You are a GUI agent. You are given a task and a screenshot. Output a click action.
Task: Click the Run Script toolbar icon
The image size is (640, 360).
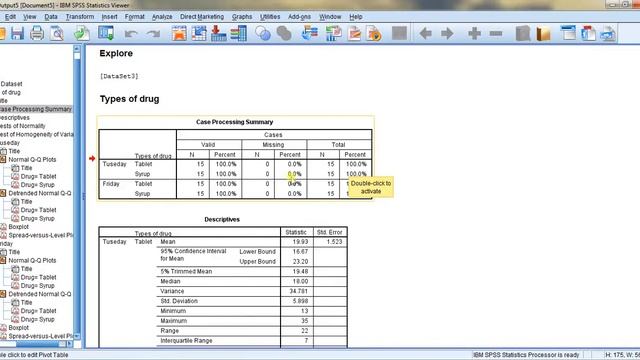pyautogui.click(x=374, y=33)
